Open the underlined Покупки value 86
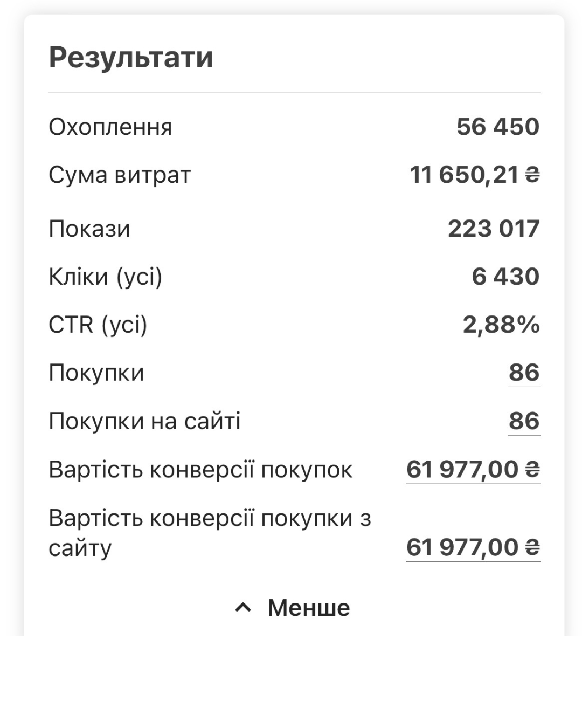582x728 pixels. (x=524, y=373)
